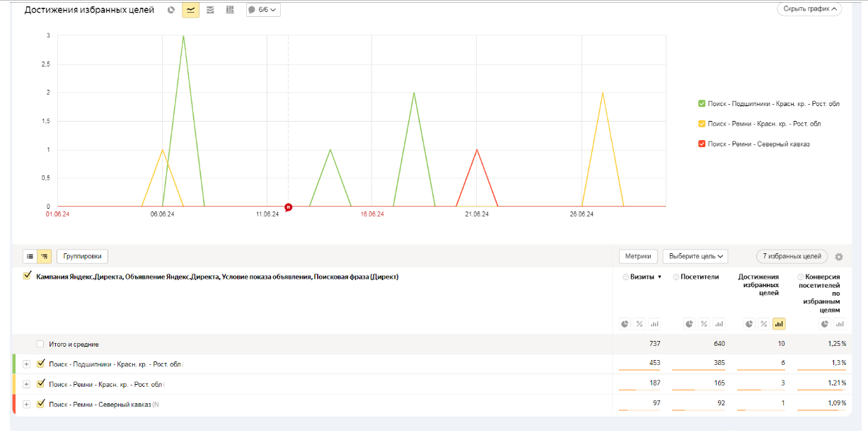The width and height of the screenshot is (868, 440).
Task: Expand Поиск - Подшипники campaign row
Action: coord(26,364)
